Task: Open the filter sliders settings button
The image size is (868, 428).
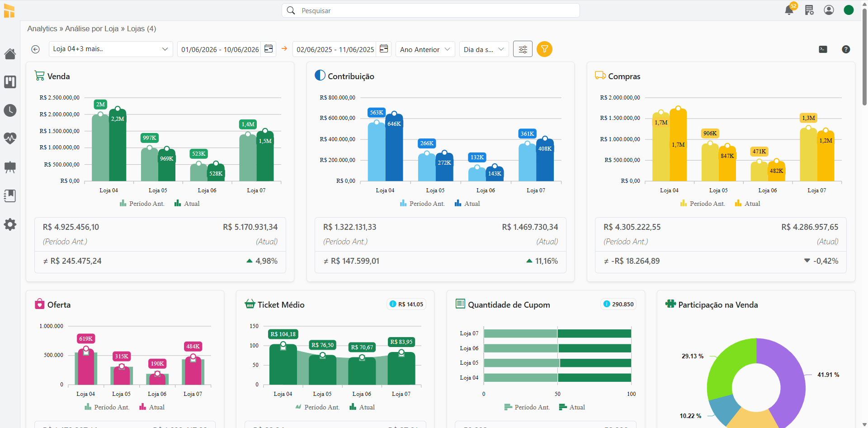Action: (523, 49)
